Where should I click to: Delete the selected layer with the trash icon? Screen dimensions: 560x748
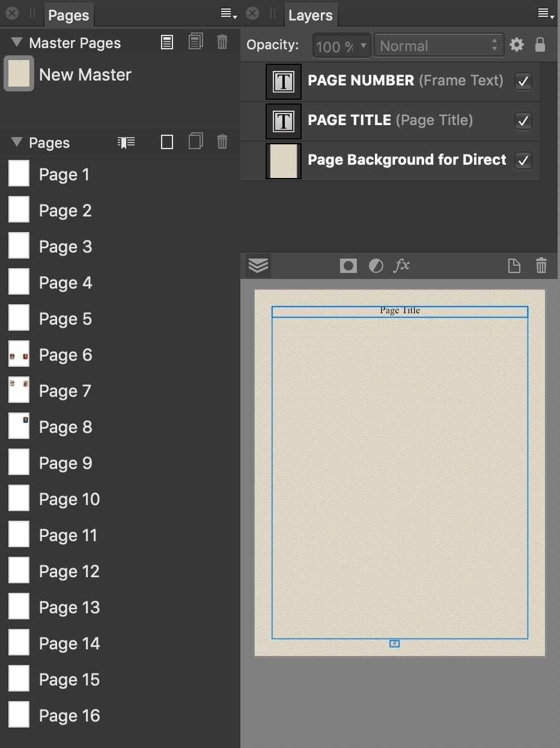point(540,265)
